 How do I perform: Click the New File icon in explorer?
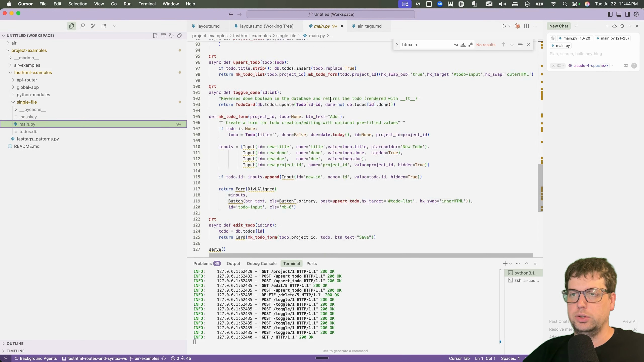point(155,35)
